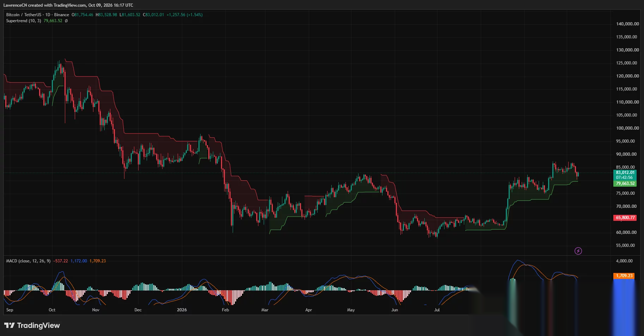644x336 pixels.
Task: Click the blue MACD value 1,172.00
Action: click(79, 261)
